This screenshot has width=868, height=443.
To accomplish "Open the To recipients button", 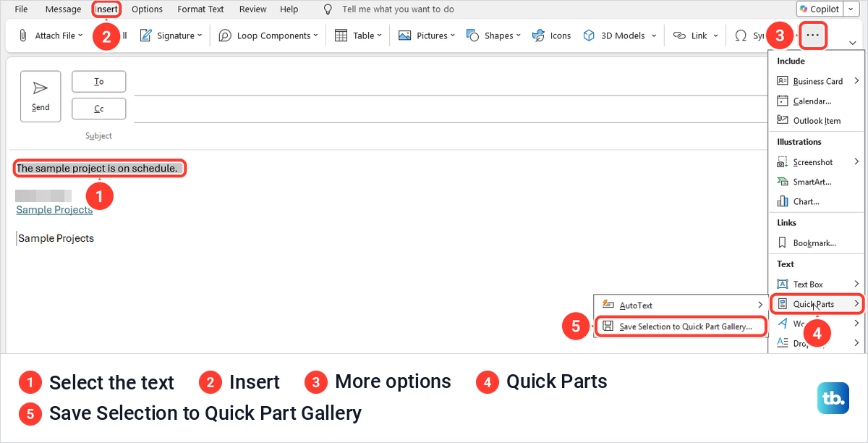I will [99, 82].
